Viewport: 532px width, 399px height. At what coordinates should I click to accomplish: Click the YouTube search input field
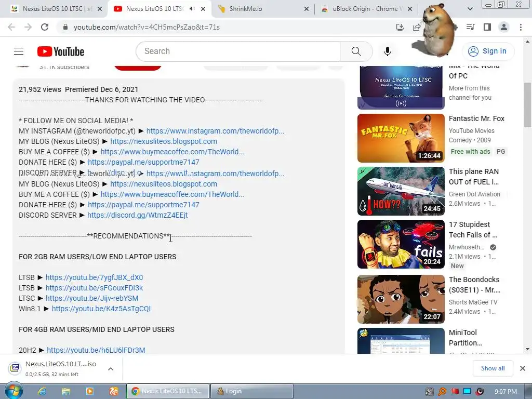[x=238, y=51]
